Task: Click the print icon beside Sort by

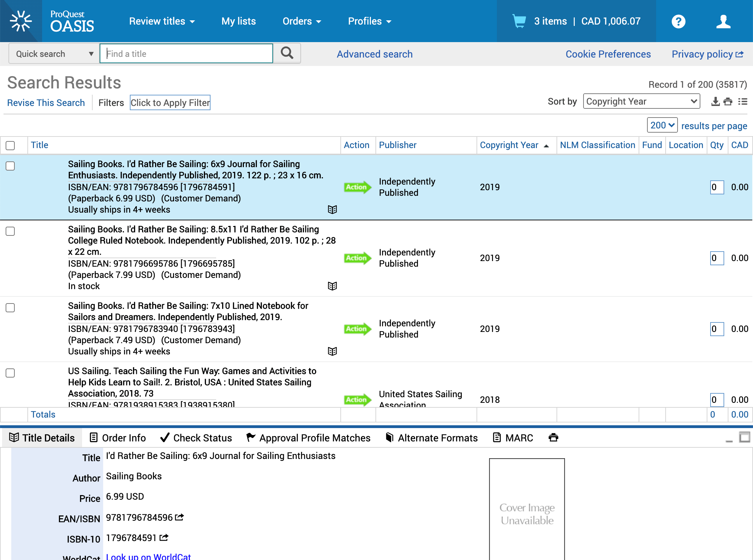Action: [x=728, y=102]
